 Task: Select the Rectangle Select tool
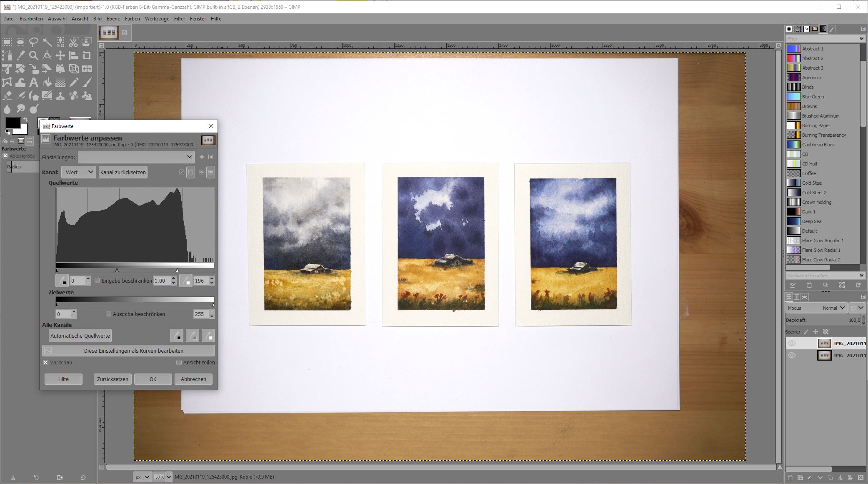coord(7,42)
